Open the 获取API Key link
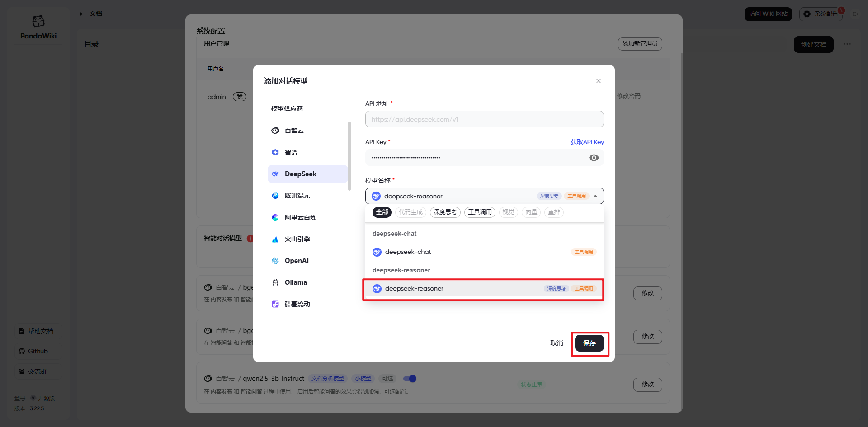868x427 pixels. (x=587, y=142)
